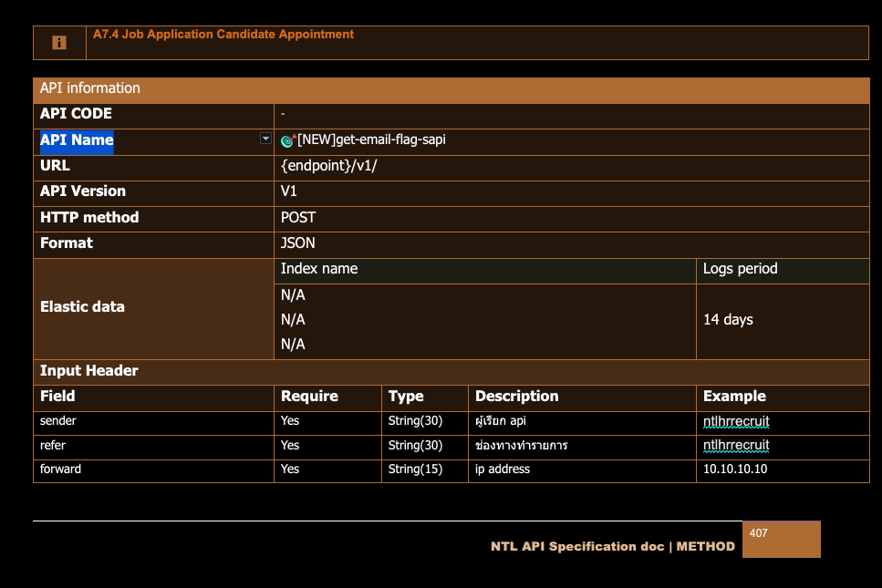Screen dimensions: 882x588
Task: Click the API information table header
Action: [x=90, y=88]
